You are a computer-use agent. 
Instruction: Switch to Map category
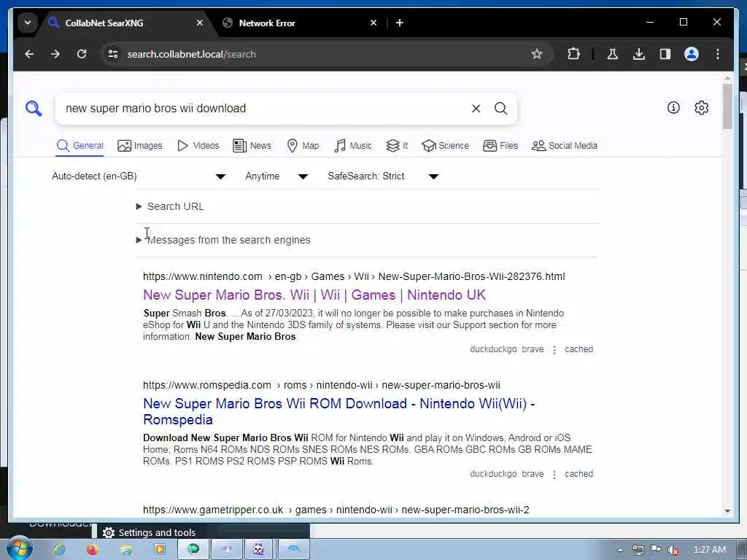point(303,146)
